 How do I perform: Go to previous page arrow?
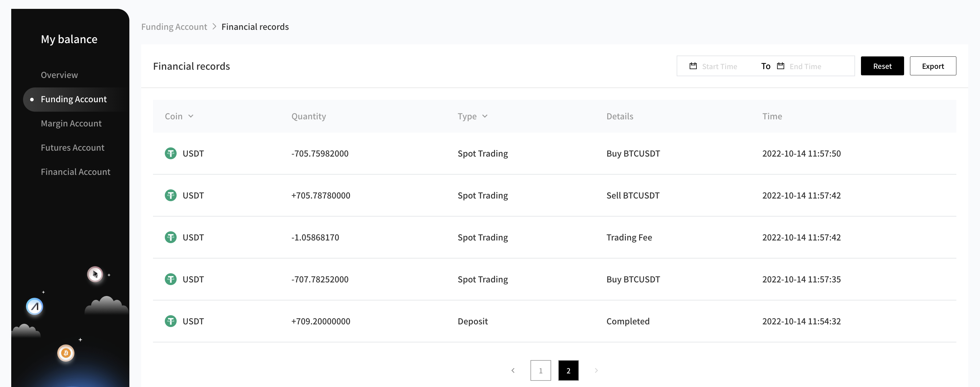[x=513, y=370]
